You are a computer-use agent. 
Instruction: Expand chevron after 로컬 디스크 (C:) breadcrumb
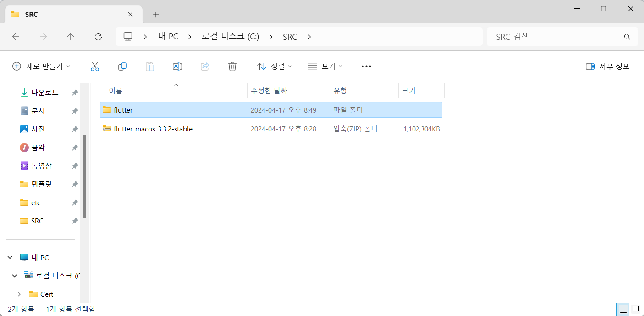pyautogui.click(x=271, y=37)
